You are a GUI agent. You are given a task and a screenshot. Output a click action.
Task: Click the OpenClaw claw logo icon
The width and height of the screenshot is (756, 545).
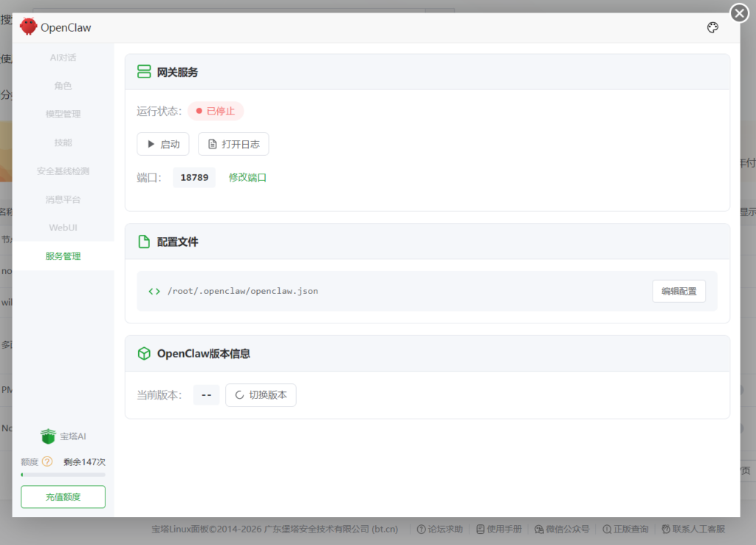[x=27, y=26]
